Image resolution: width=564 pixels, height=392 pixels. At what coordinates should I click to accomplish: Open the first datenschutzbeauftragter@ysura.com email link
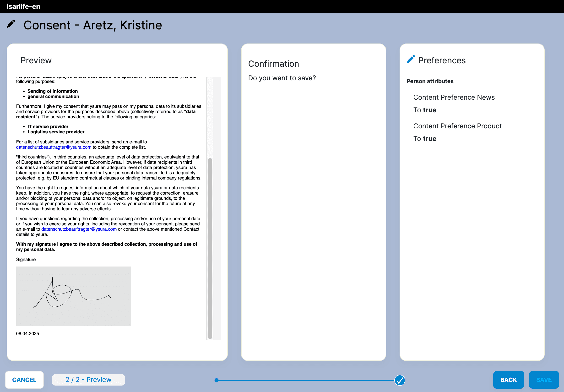54,147
